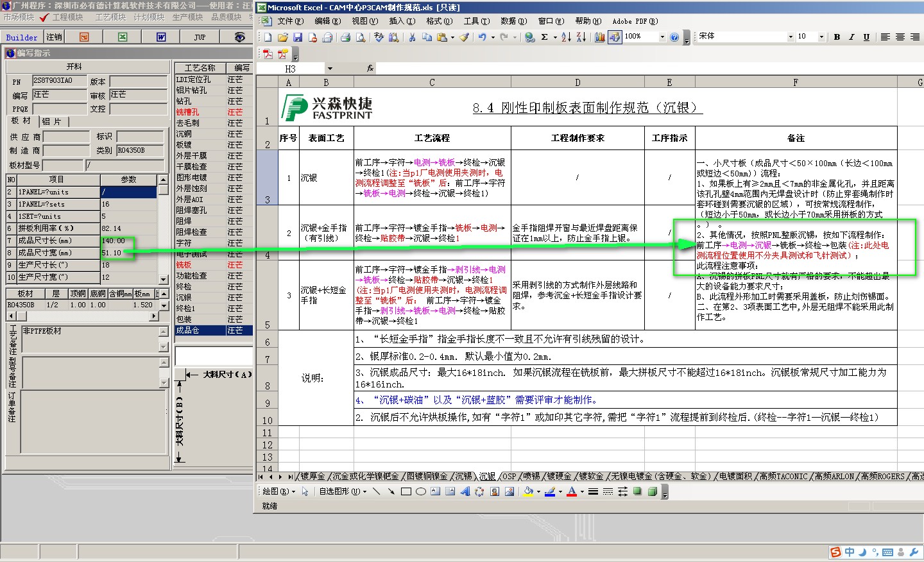Open the 文件 (File) menu

(290, 21)
